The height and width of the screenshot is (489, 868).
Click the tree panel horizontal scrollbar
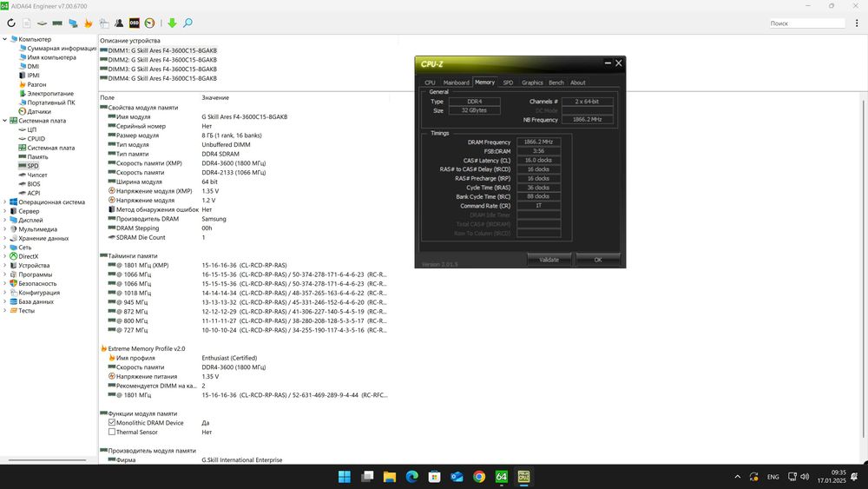(x=47, y=459)
